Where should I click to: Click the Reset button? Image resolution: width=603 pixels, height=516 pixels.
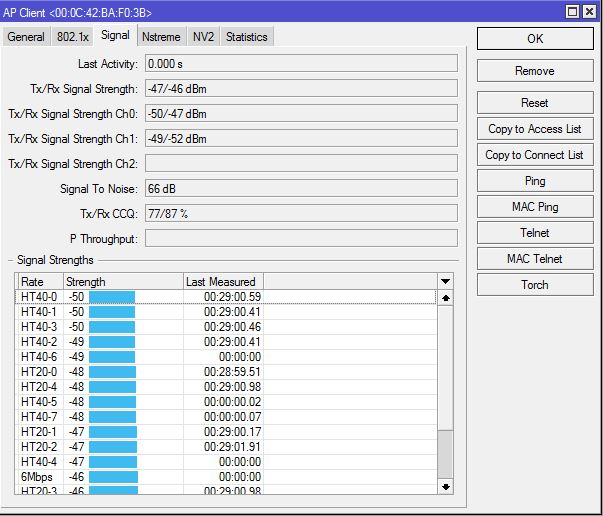coord(534,103)
